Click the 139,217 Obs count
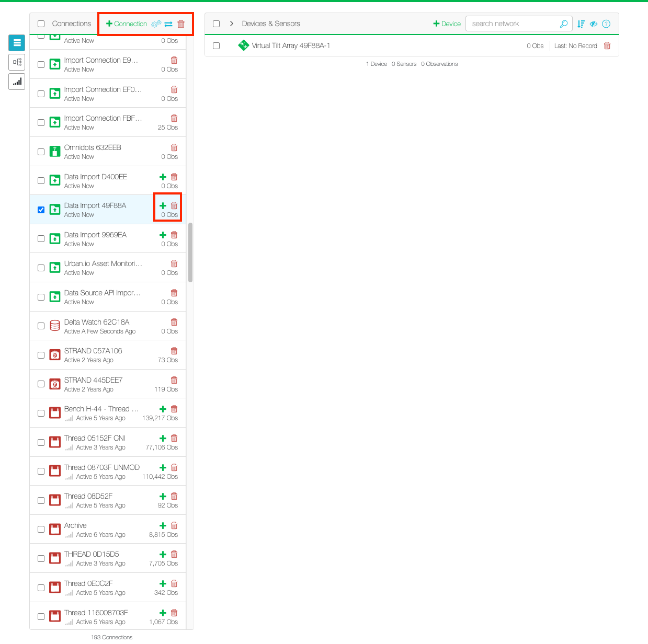Screen dimensions: 648x644 point(160,418)
